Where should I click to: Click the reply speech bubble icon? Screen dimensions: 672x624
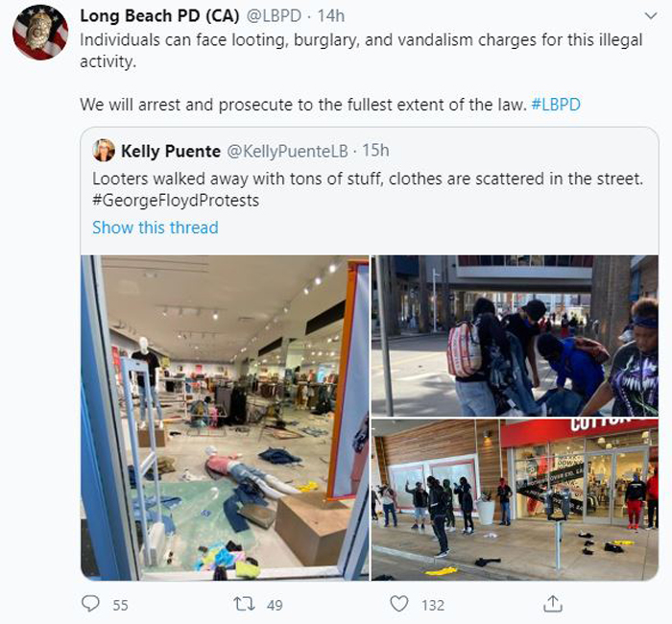pyautogui.click(x=90, y=604)
